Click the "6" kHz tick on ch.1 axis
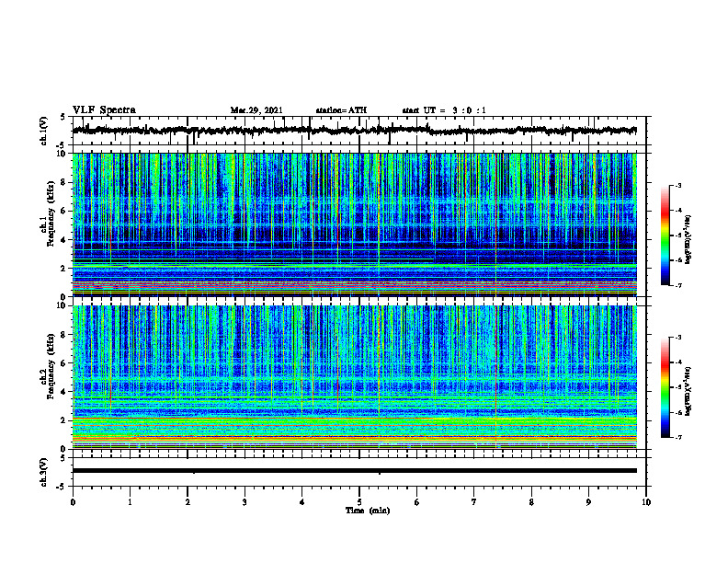 (64, 211)
